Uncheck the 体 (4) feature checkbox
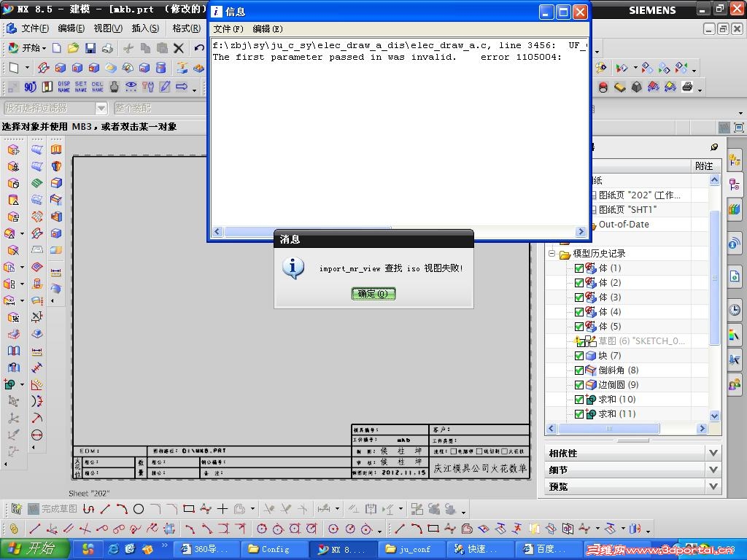 pyautogui.click(x=579, y=312)
